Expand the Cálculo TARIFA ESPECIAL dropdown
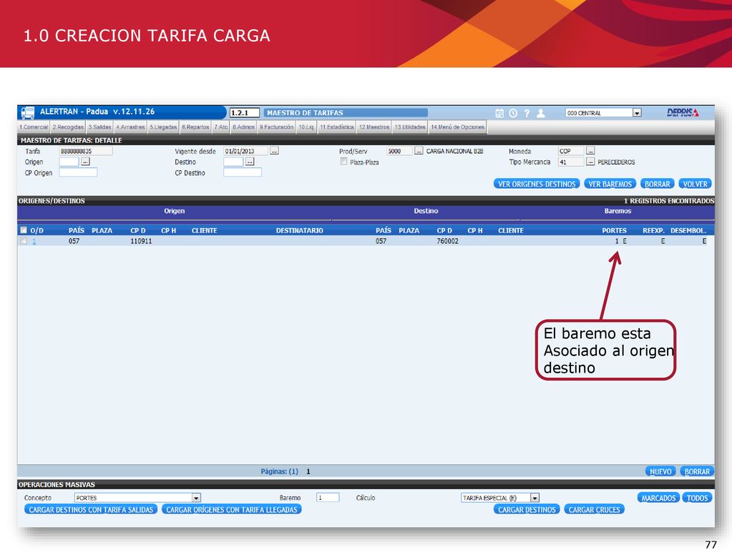The width and height of the screenshot is (732, 560). click(535, 498)
